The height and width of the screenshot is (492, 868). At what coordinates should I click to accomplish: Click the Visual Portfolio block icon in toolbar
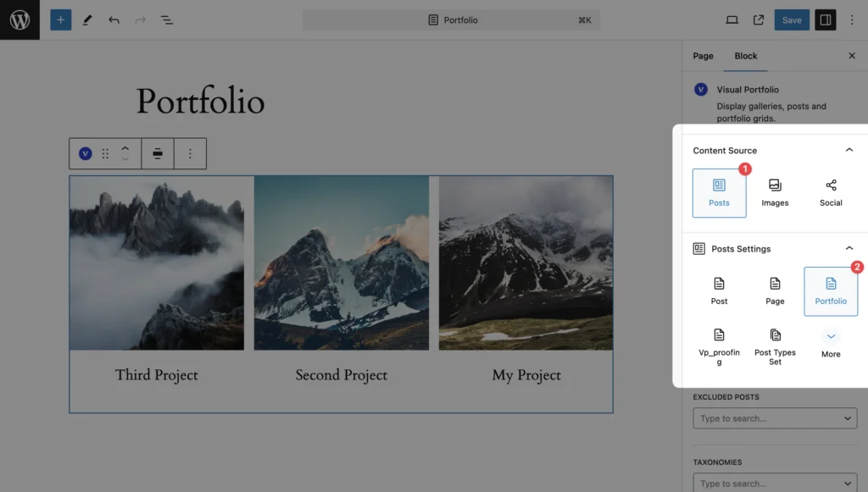[x=86, y=153]
